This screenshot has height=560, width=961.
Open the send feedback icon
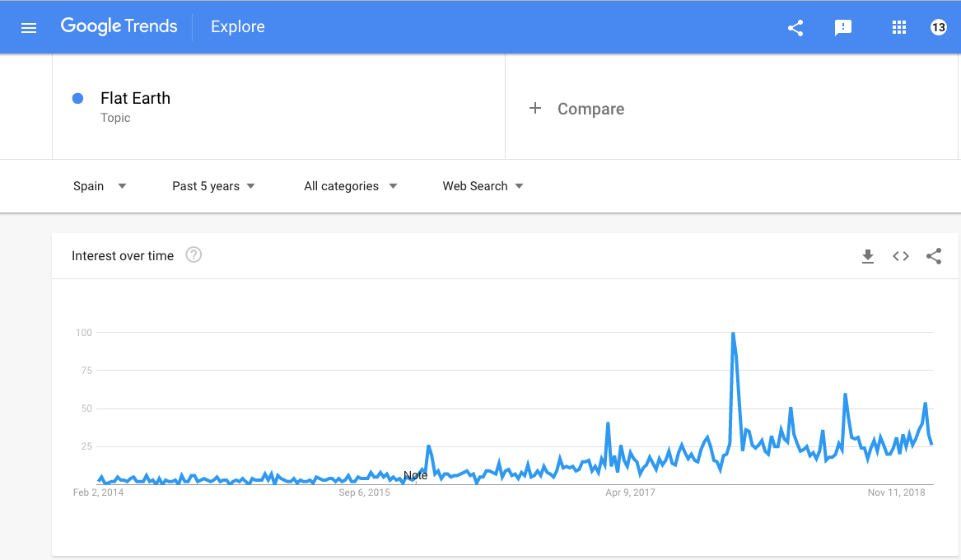point(843,27)
